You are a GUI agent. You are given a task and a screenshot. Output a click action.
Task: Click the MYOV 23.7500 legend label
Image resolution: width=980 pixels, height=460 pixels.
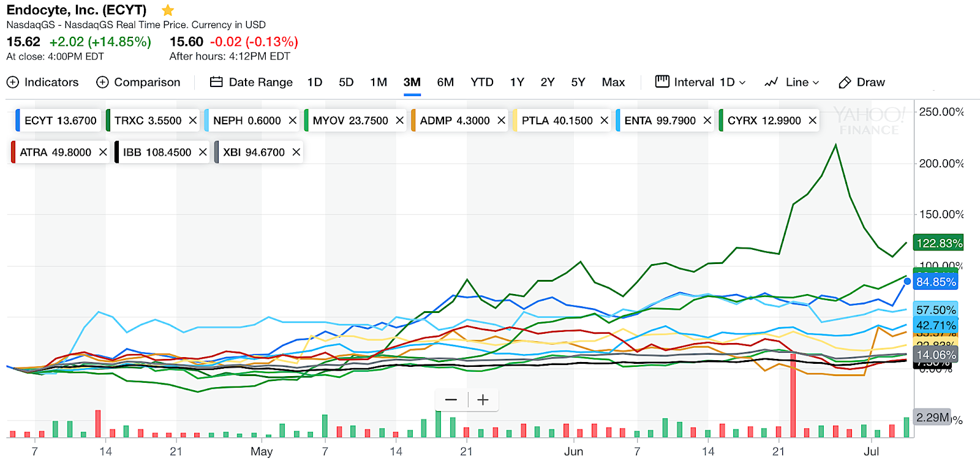(350, 121)
